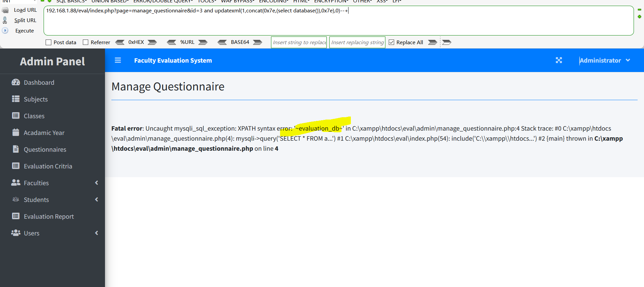The width and height of the screenshot is (644, 287).
Task: Click the Load URL printer icon
Action: tap(5, 10)
